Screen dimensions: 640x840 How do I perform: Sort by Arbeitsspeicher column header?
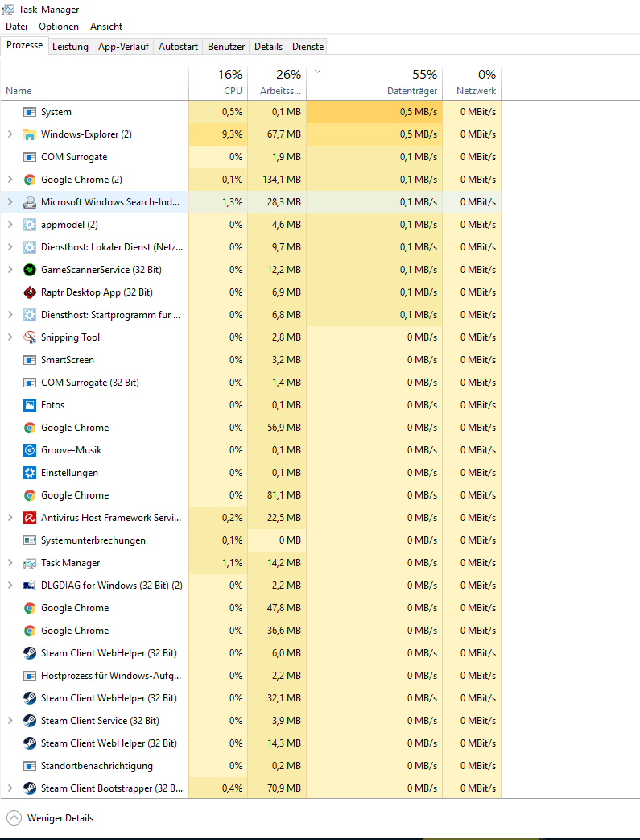tap(277, 84)
